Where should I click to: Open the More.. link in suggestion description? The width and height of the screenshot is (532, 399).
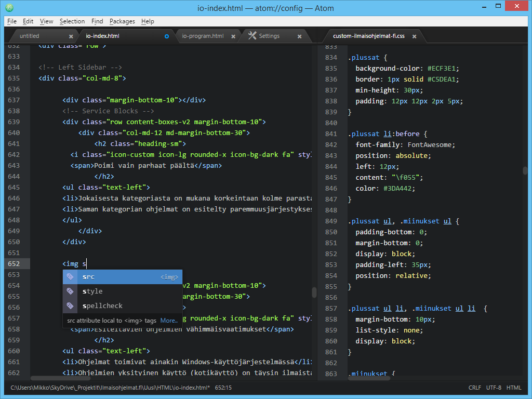point(169,320)
